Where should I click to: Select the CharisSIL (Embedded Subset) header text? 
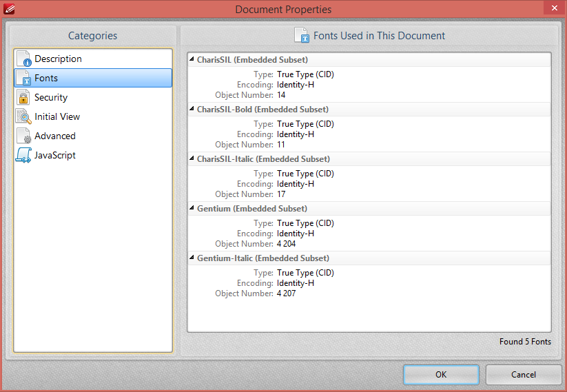coord(252,60)
